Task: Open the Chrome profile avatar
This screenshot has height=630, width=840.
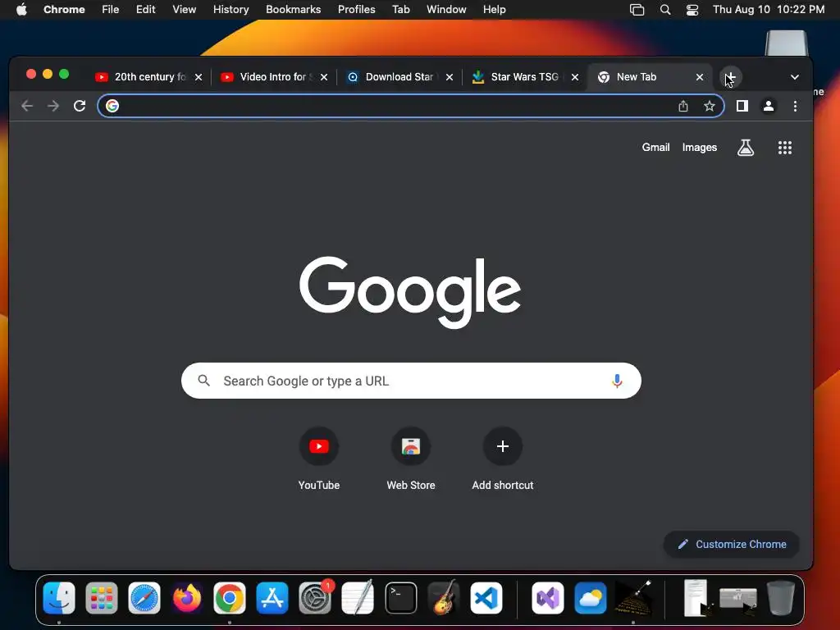Action: click(x=768, y=106)
